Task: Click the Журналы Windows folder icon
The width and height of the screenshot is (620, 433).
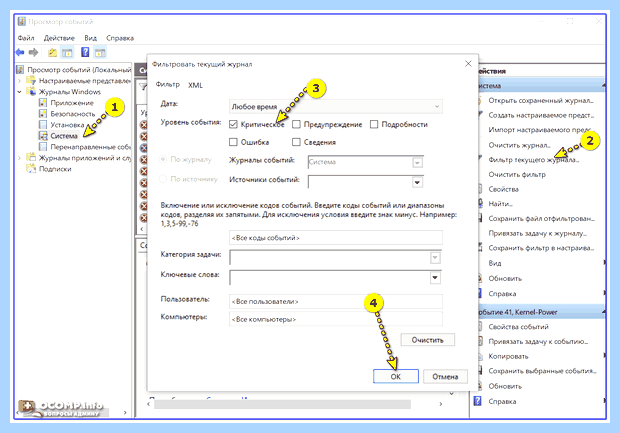Action: (31, 92)
